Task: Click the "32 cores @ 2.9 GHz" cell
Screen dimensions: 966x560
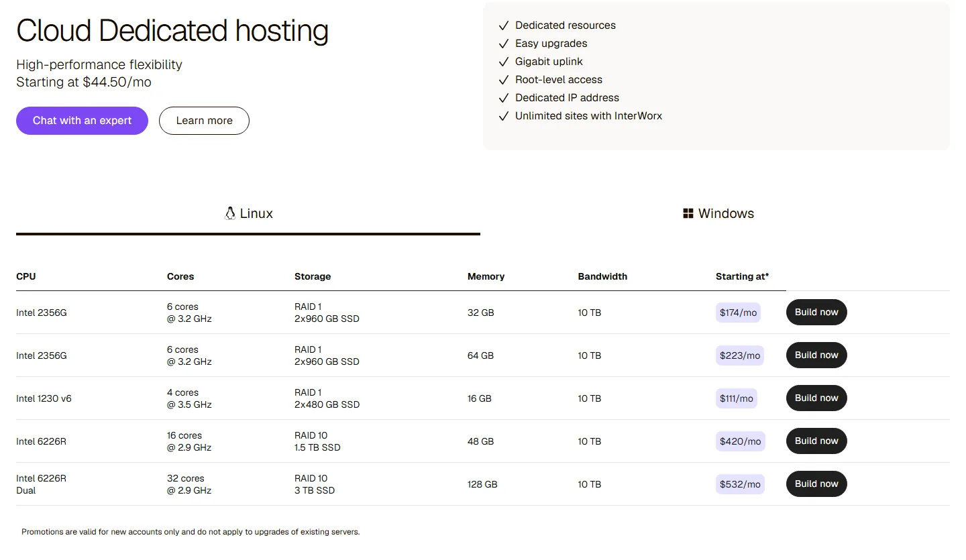Action: tap(189, 484)
